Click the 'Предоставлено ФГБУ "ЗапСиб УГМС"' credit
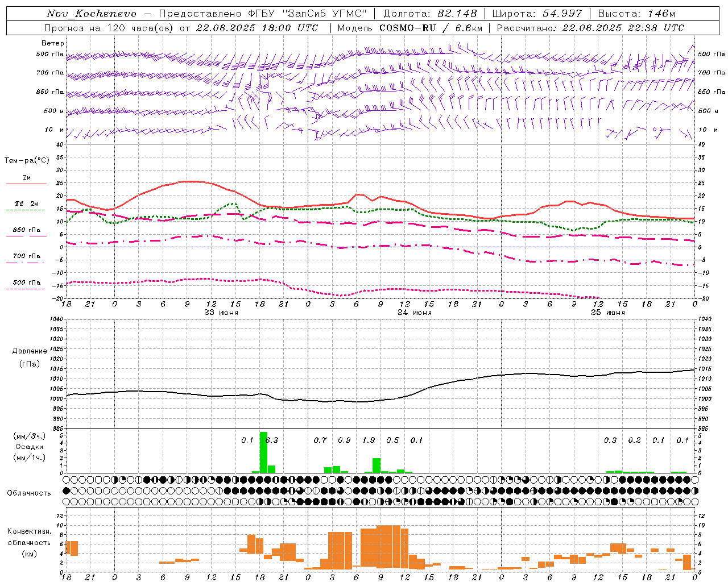 coord(263,14)
